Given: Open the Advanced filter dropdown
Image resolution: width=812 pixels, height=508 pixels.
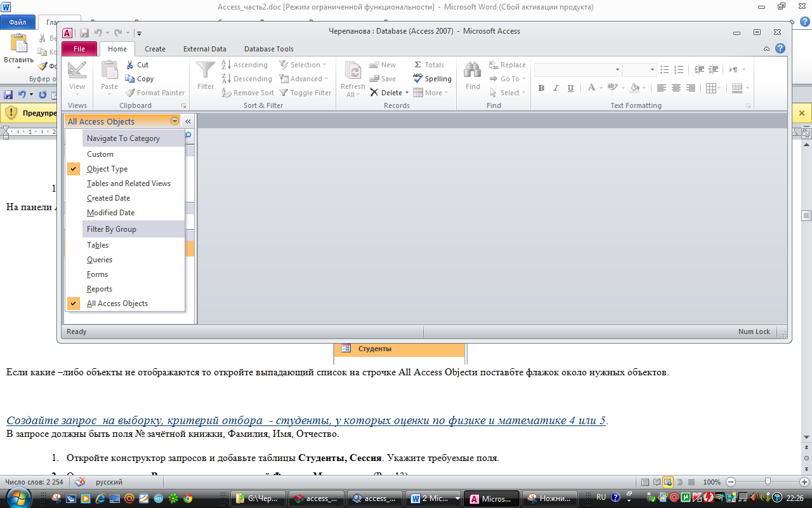Looking at the screenshot, I should click(304, 79).
